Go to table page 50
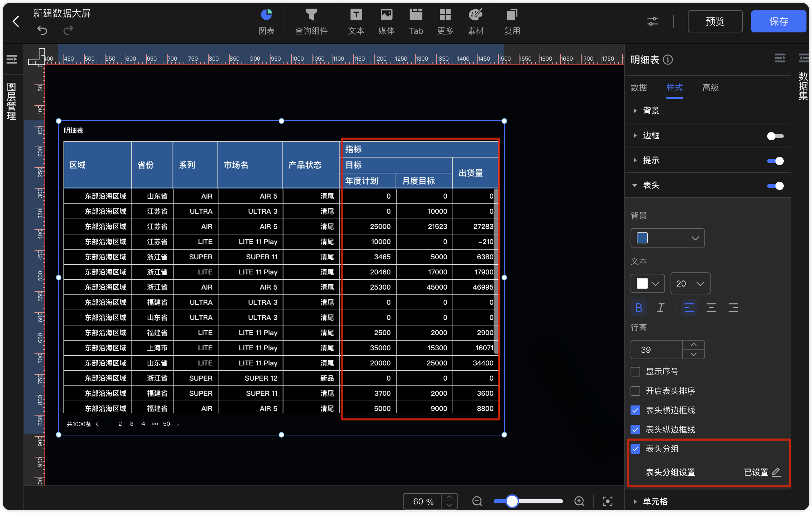The image size is (812, 513). click(166, 424)
